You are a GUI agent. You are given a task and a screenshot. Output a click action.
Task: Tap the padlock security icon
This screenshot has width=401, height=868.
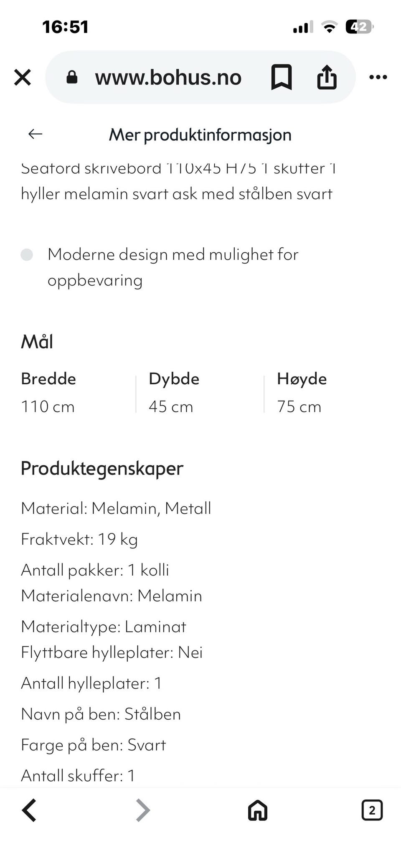(72, 77)
